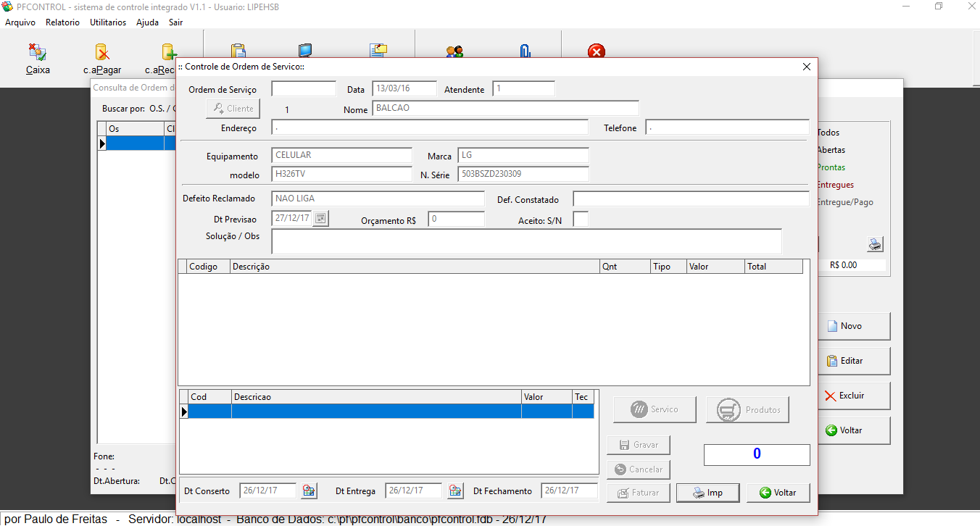Click the Tec column header in services grid
The image size is (980, 526).
(583, 397)
